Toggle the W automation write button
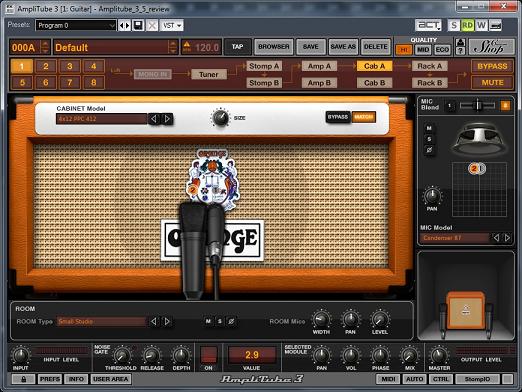The image size is (522, 392). [x=481, y=25]
